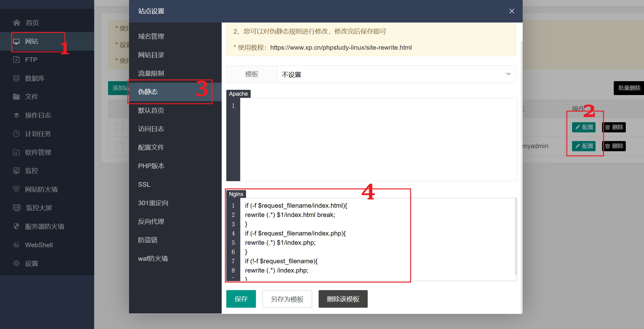Click the home icon beside 首页
This screenshot has width=644, height=329.
coord(17,23)
